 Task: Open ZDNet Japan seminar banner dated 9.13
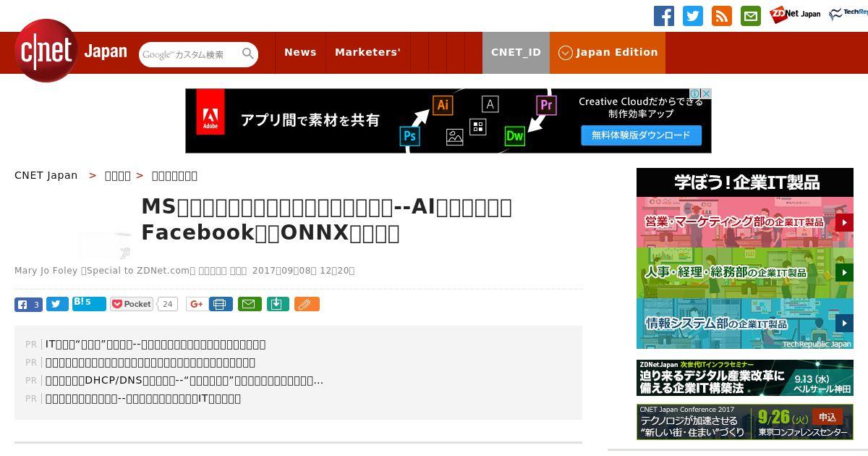(745, 378)
